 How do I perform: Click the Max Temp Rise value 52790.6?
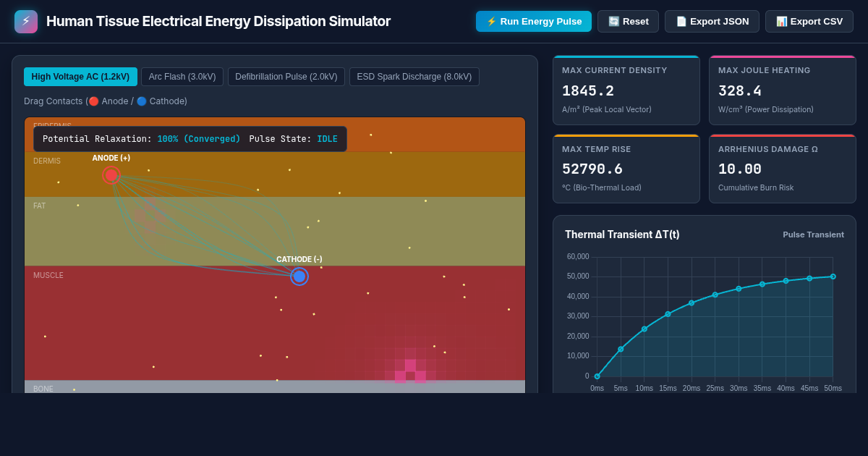592,169
